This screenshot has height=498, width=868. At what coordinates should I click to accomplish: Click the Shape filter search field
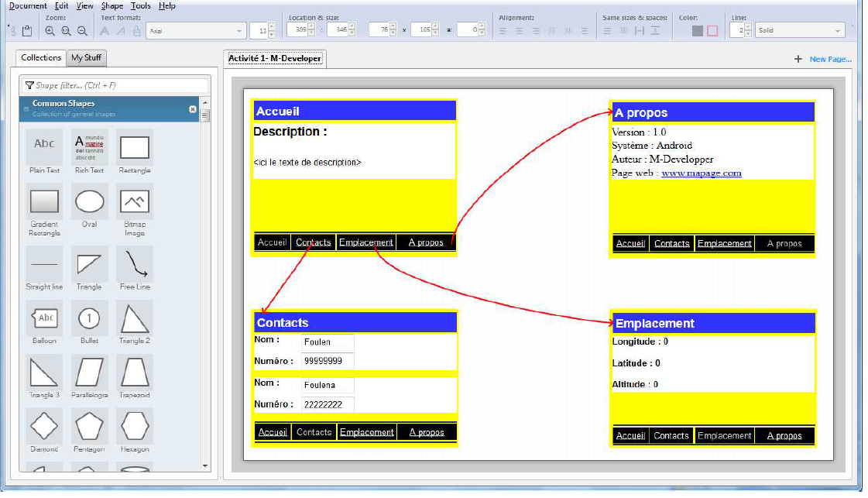pyautogui.click(x=115, y=85)
